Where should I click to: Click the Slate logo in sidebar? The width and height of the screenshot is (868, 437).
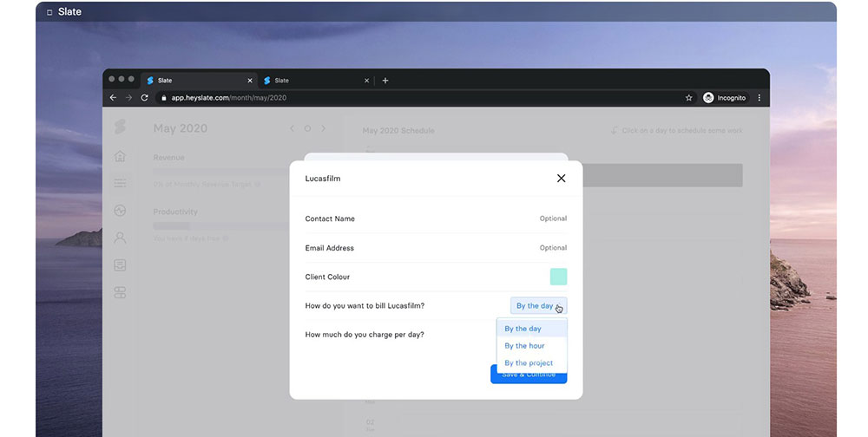(120, 127)
